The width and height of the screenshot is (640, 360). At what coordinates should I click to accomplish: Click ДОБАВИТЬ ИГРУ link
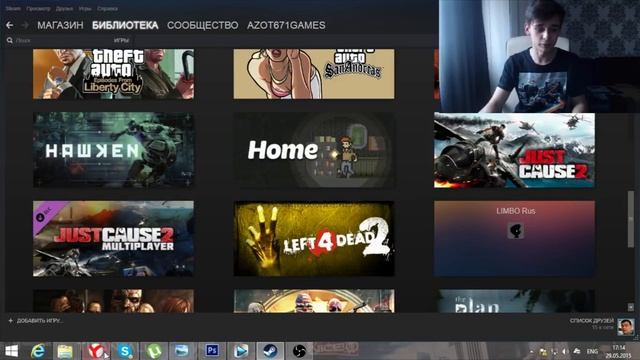[39, 321]
